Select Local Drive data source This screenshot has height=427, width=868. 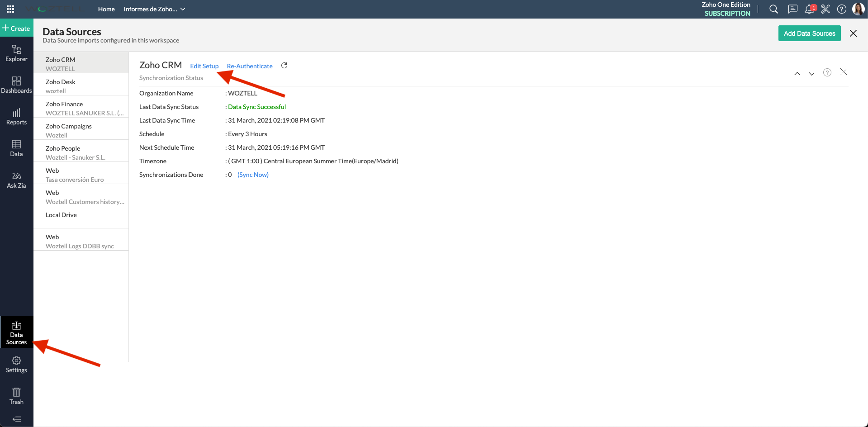point(81,218)
